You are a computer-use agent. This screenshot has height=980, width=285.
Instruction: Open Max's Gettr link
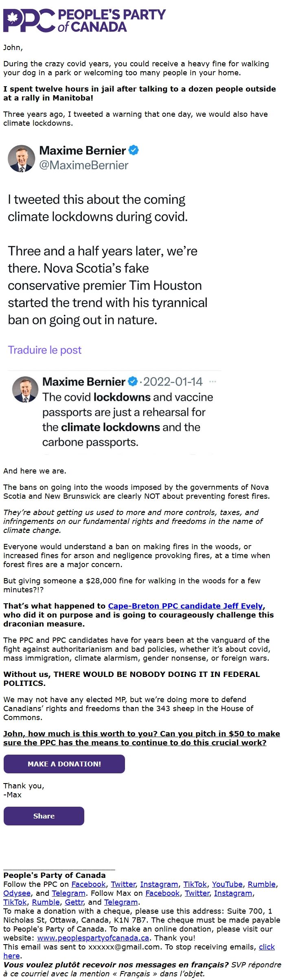74,902
